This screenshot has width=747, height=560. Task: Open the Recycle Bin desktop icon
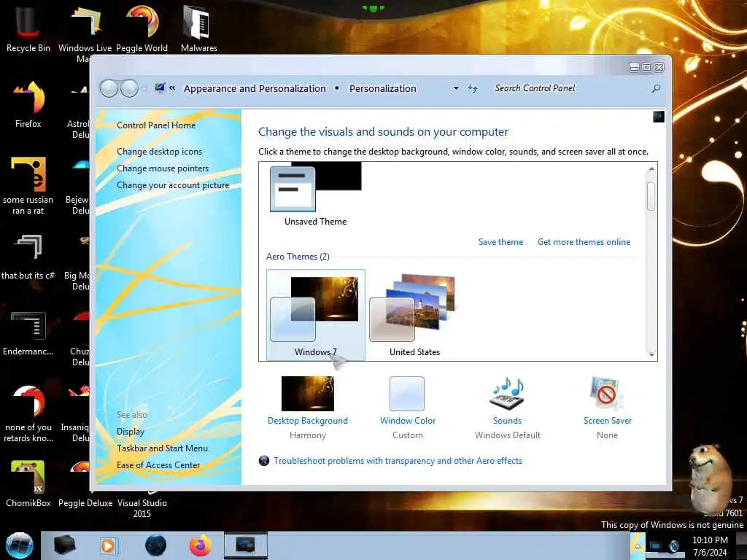point(28,29)
